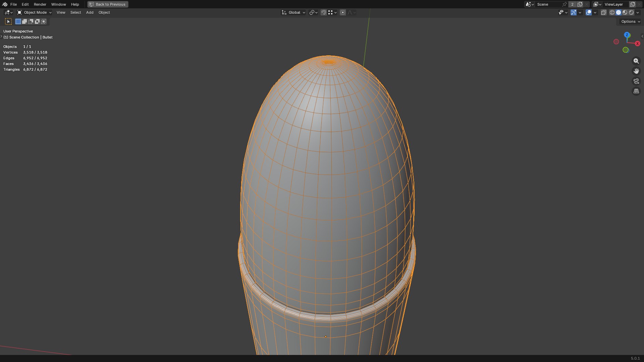
Task: Open the Window menu
Action: [x=58, y=4]
